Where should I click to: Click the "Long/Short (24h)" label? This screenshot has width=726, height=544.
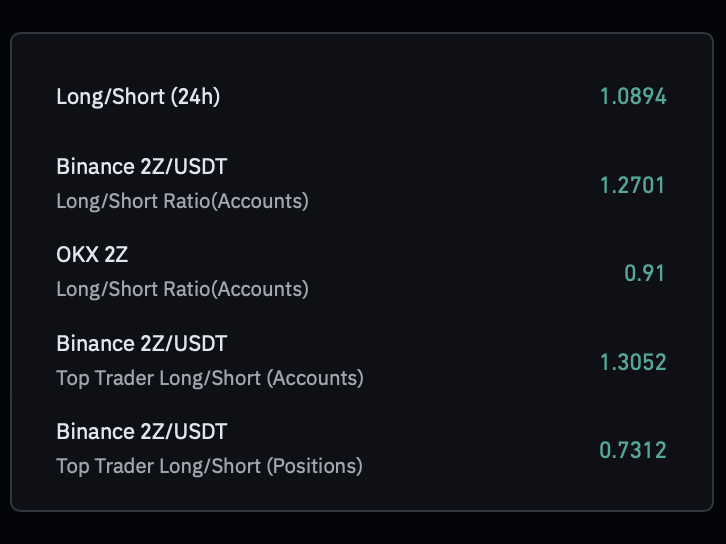pos(138,97)
